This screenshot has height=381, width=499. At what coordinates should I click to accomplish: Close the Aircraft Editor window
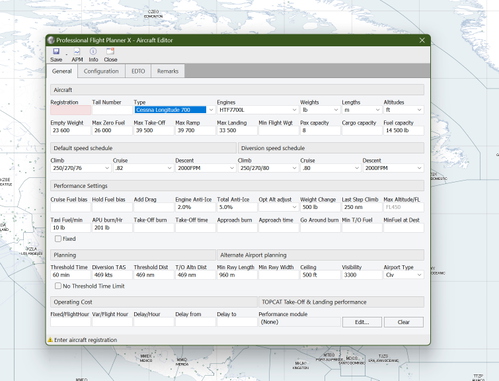422,40
